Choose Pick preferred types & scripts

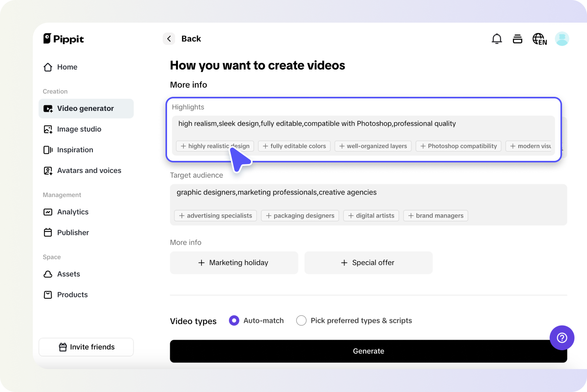301,321
